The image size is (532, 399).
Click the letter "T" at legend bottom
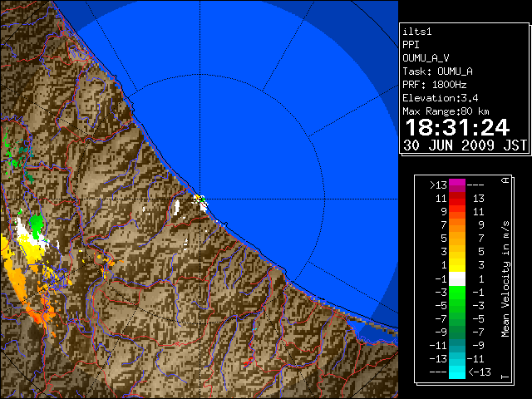[x=505, y=377]
